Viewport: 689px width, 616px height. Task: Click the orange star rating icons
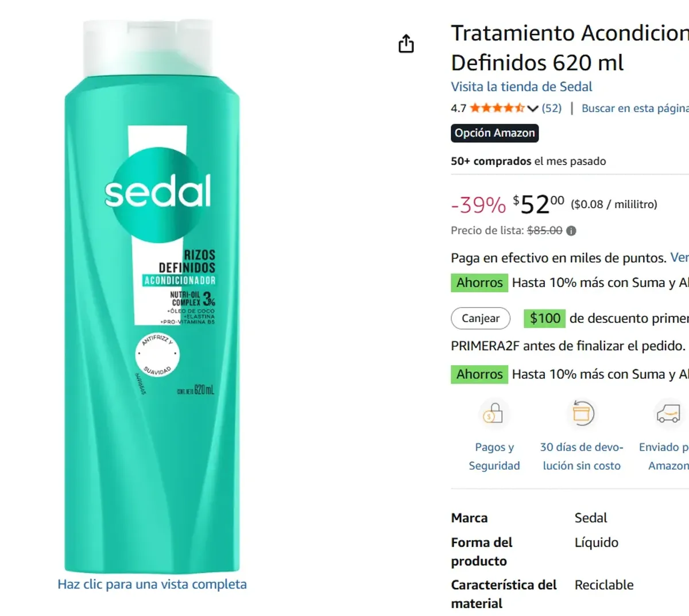pos(497,107)
